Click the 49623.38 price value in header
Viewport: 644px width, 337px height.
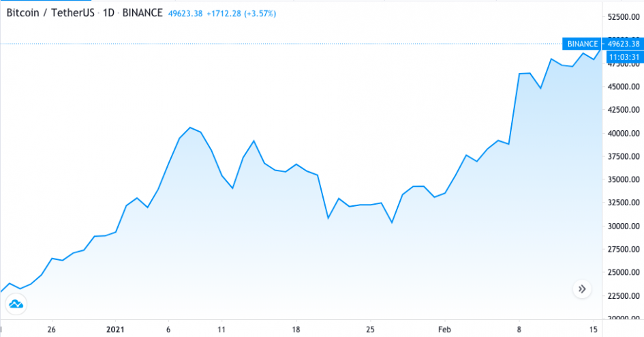tap(185, 14)
